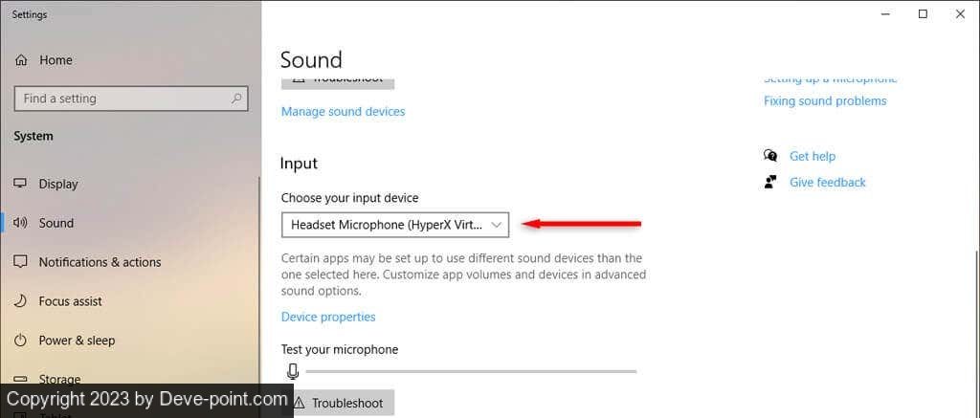Click the search magnifier icon
The width and height of the screenshot is (980, 418).
tap(235, 99)
